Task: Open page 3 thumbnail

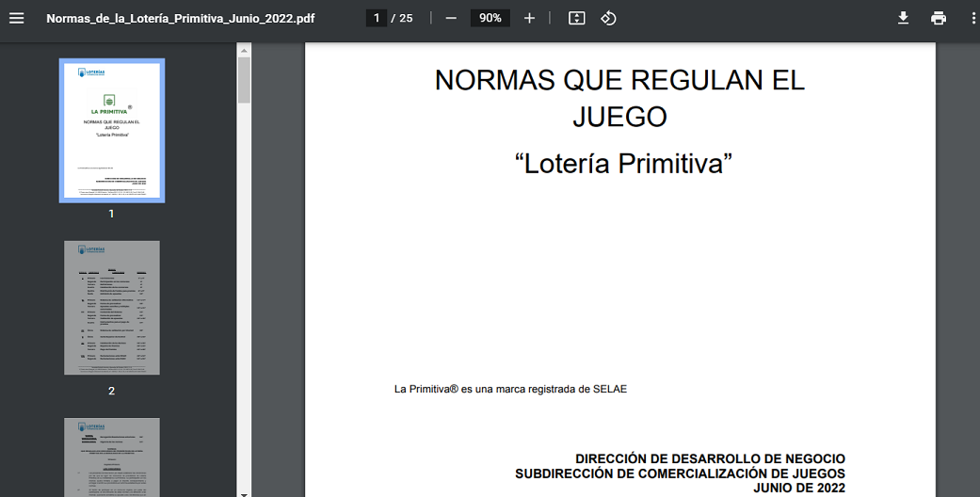Action: [112, 457]
